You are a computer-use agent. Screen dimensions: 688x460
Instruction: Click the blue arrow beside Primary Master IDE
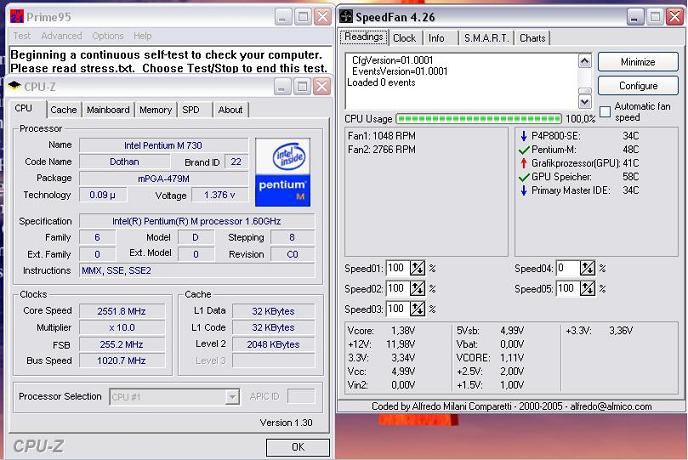[x=523, y=190]
